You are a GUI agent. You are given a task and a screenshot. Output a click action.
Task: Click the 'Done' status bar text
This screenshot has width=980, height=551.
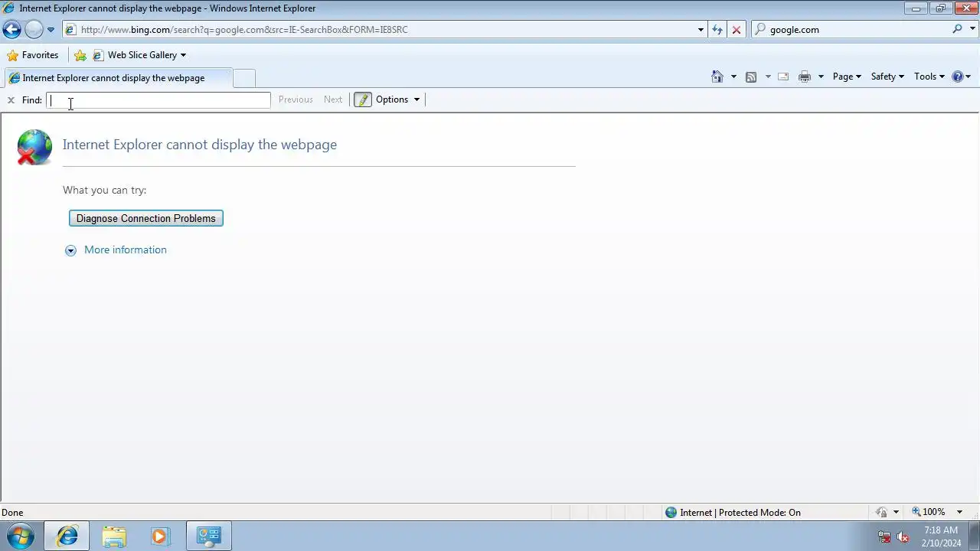[x=12, y=513]
